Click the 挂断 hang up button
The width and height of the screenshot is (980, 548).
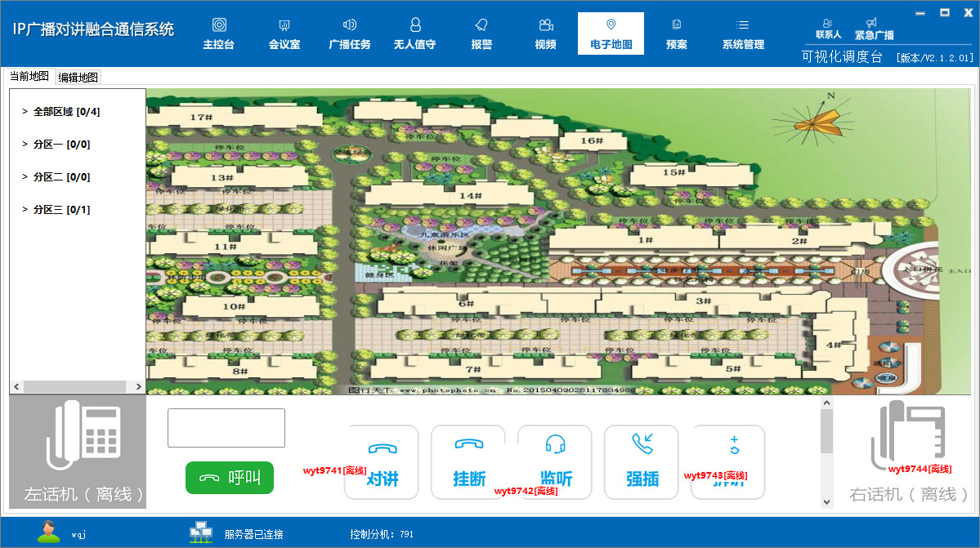click(469, 462)
